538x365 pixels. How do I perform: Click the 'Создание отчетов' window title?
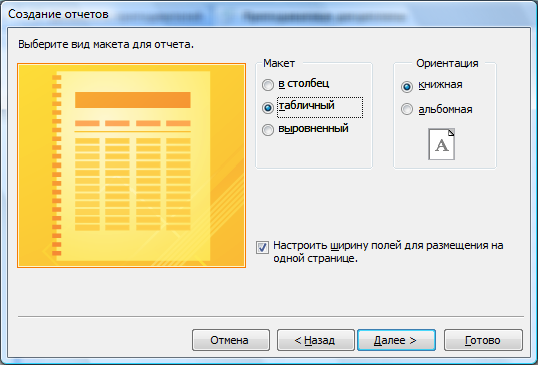(x=58, y=14)
